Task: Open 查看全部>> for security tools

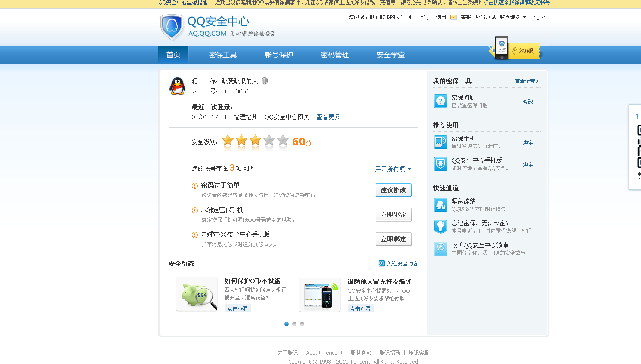Action: [528, 81]
